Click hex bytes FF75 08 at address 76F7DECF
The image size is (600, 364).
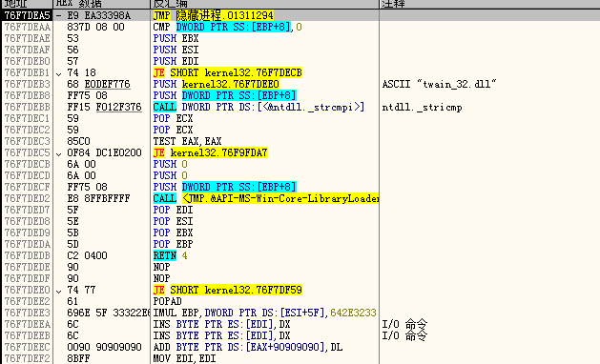click(x=87, y=187)
